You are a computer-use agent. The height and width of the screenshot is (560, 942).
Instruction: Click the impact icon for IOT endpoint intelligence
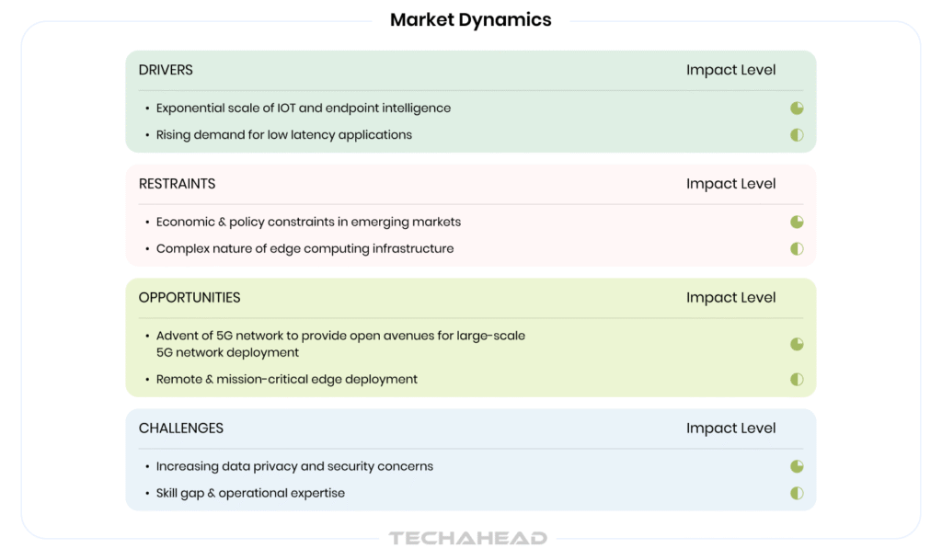coord(797,109)
